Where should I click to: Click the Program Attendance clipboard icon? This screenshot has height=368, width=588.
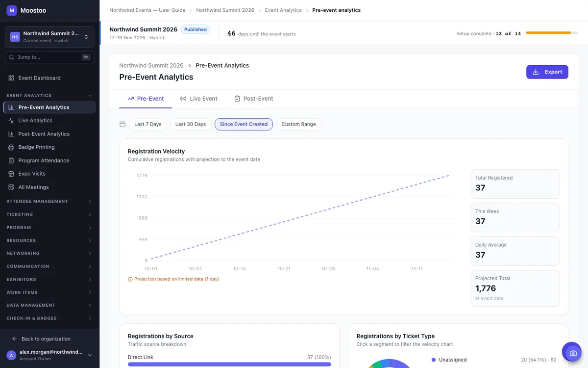coord(11,160)
